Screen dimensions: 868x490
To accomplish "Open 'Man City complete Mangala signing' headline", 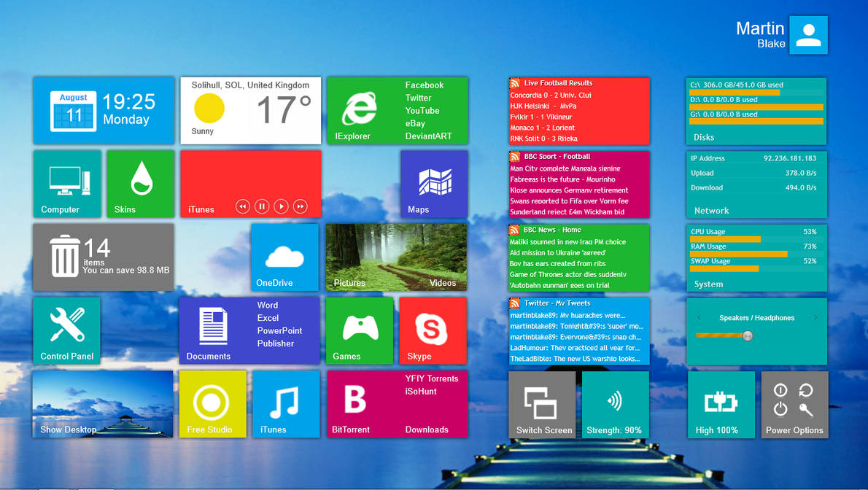I will pyautogui.click(x=565, y=168).
